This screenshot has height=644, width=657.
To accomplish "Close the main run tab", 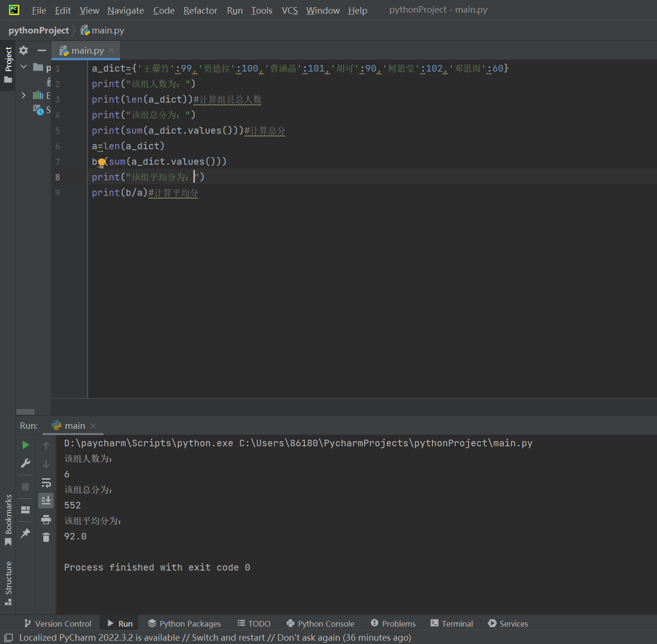I will click(x=93, y=426).
